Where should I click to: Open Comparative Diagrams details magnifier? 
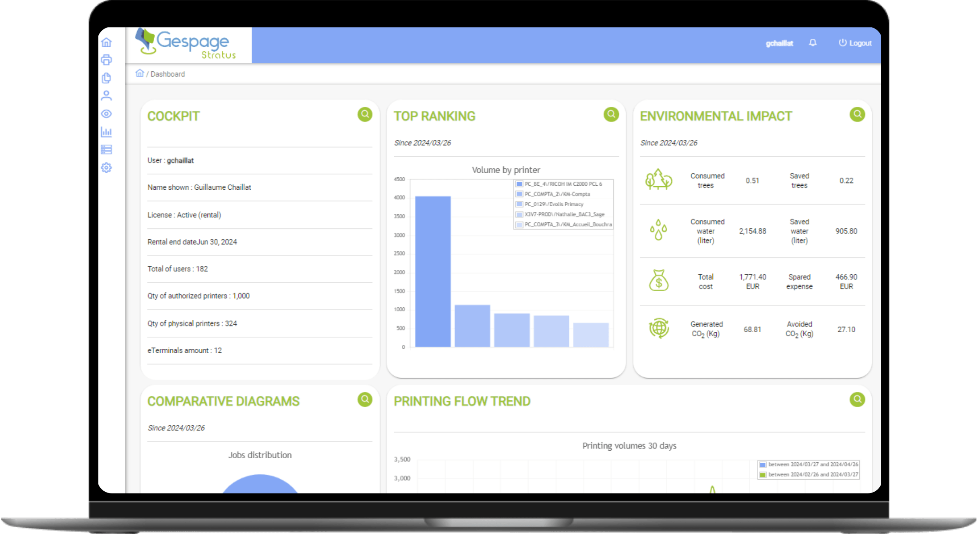(365, 399)
